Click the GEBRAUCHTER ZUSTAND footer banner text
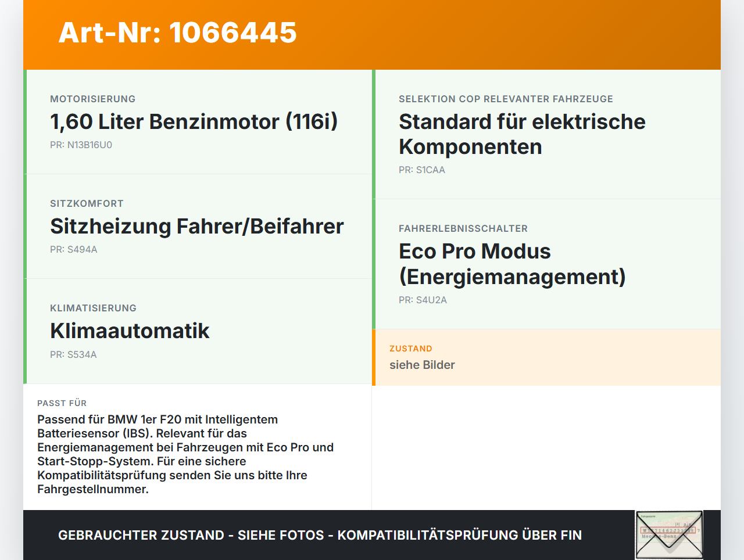744x560 pixels. coord(320,535)
